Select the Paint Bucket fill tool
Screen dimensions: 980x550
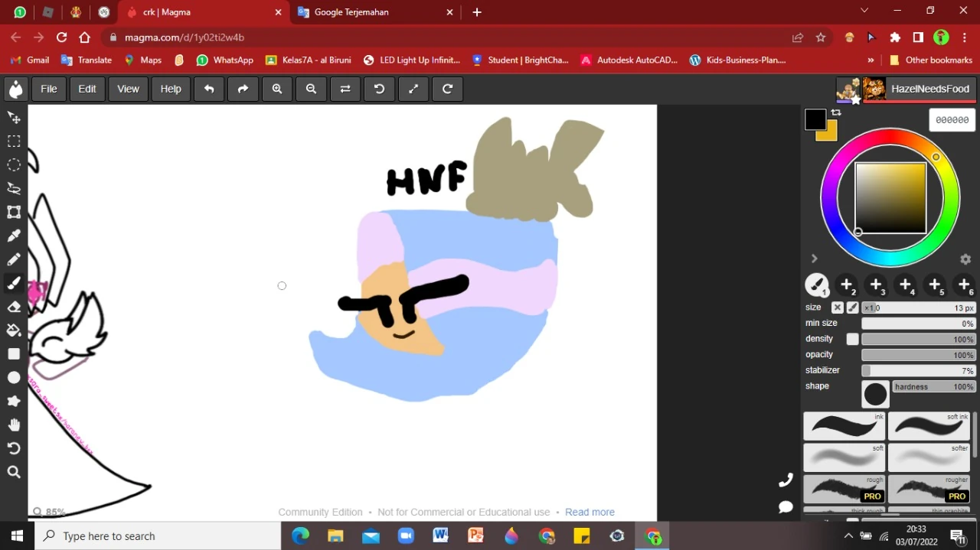coord(14,330)
